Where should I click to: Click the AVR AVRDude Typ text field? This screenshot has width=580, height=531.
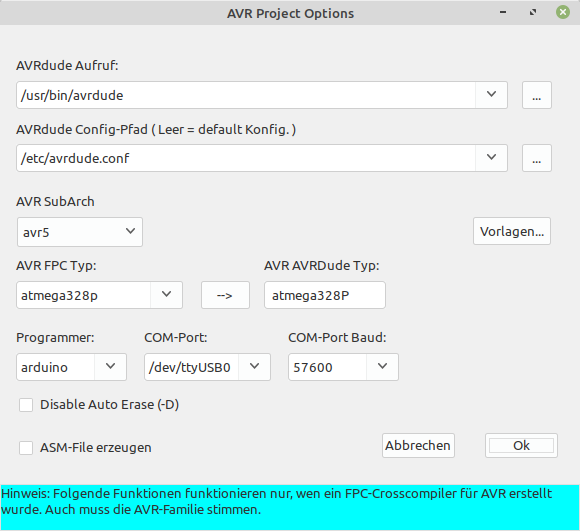(x=325, y=295)
